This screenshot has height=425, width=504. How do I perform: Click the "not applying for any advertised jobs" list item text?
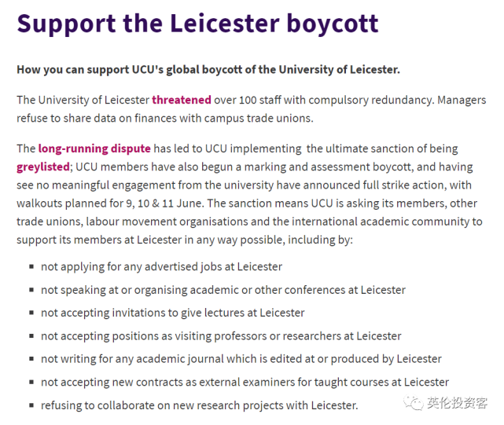161,267
